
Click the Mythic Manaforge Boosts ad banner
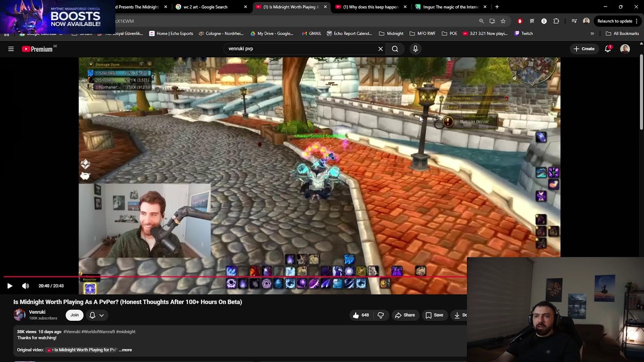57,16
